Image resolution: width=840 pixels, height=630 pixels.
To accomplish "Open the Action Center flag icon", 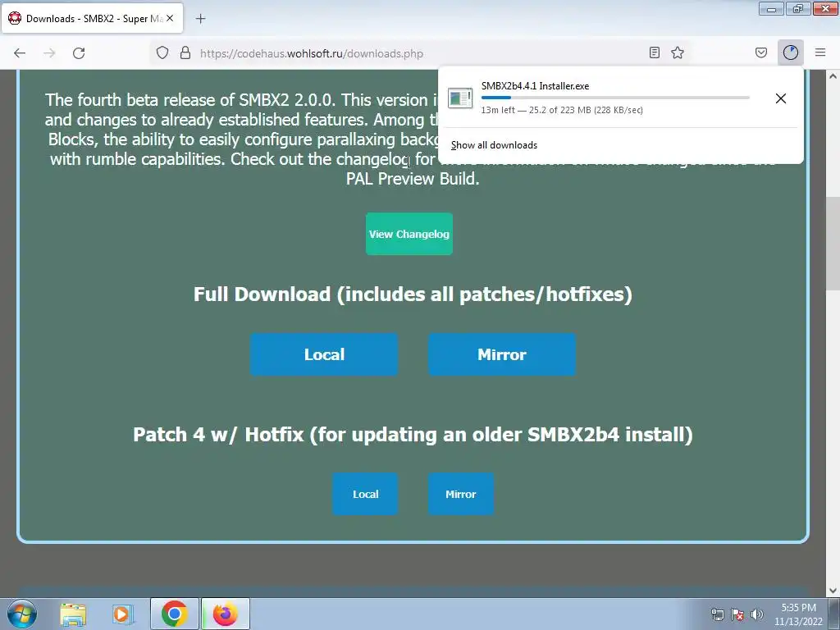I will point(737,614).
